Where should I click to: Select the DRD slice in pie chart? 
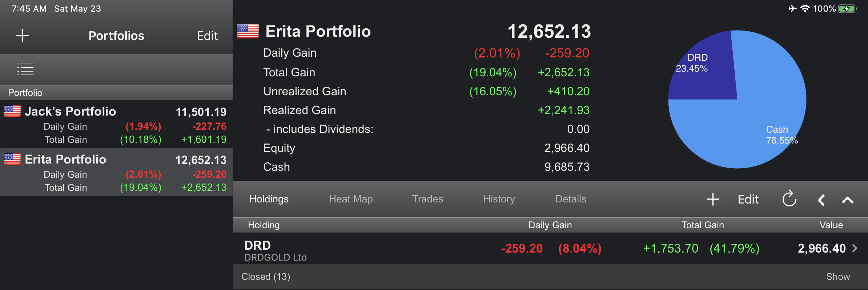click(x=703, y=69)
